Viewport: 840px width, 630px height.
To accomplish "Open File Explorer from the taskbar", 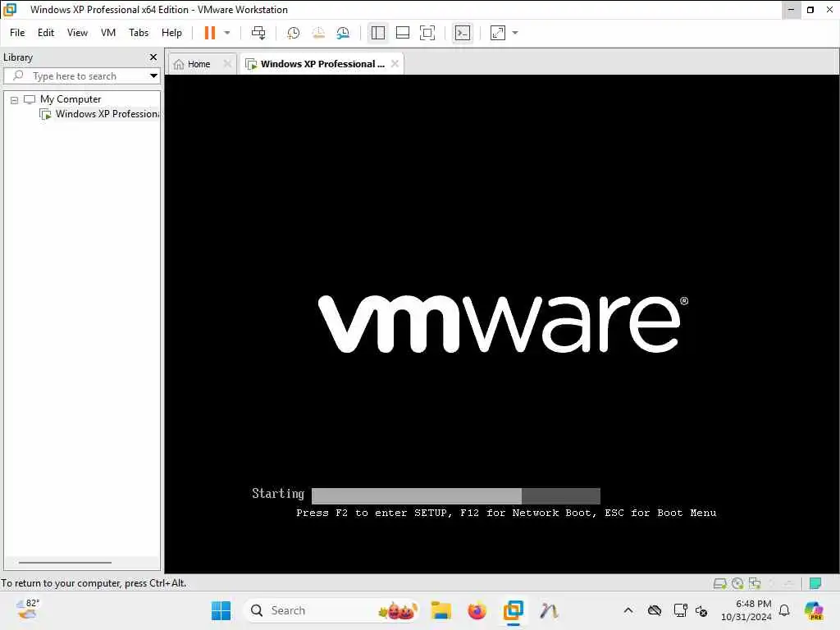I will [441, 610].
